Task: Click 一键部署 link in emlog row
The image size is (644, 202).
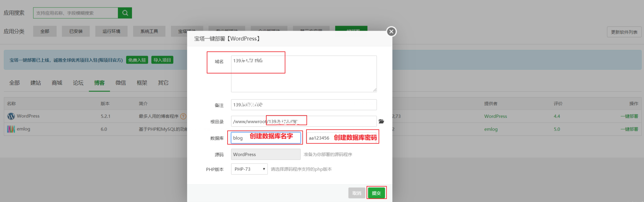Action: [629, 129]
